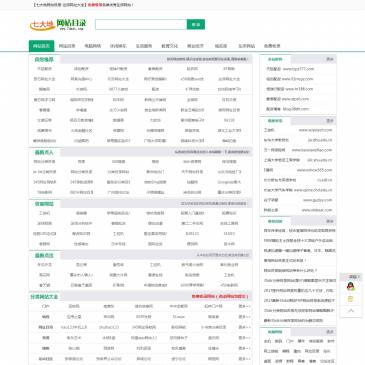Click the green search button
This screenshot has width=365, height=365.
pyautogui.click(x=196, y=24)
